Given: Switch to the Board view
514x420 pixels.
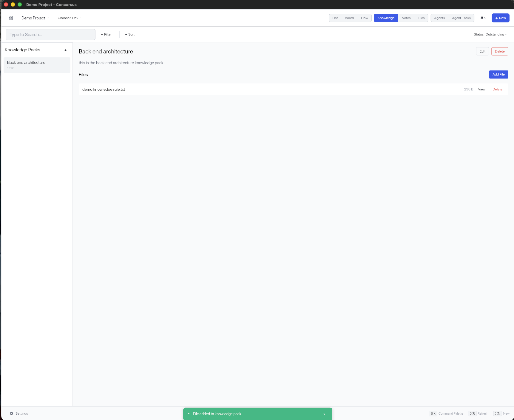Looking at the screenshot, I should [349, 18].
